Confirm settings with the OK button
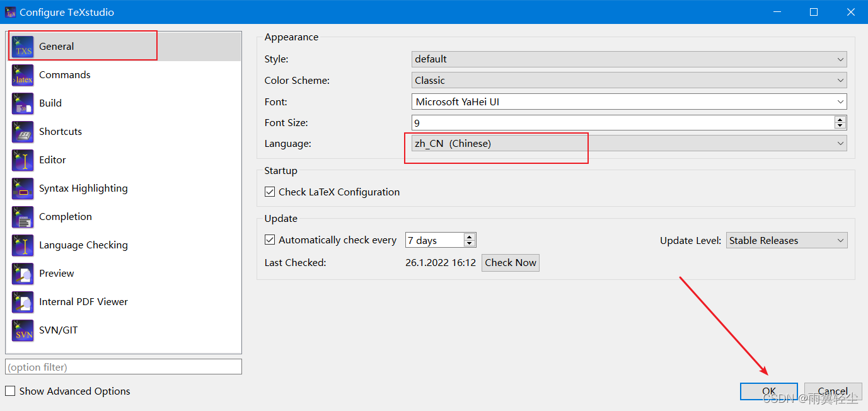The height and width of the screenshot is (411, 868). click(x=769, y=391)
